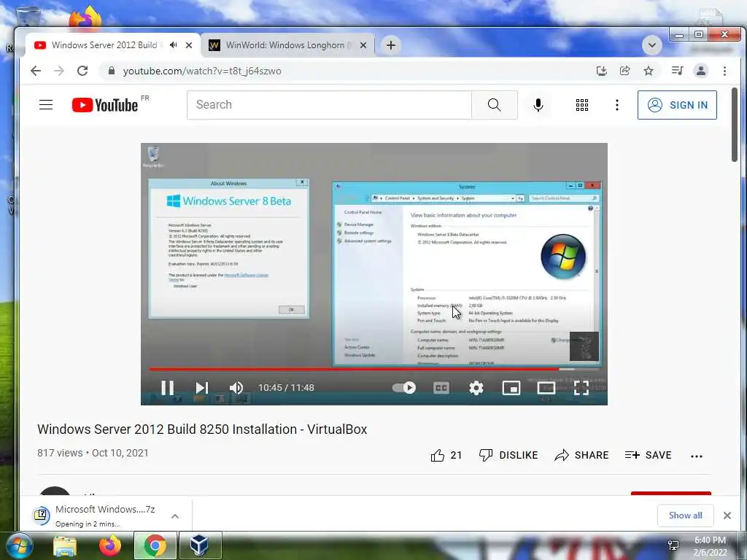This screenshot has height=560, width=747.
Task: Launch Firefox from the taskbar
Action: 109,545
